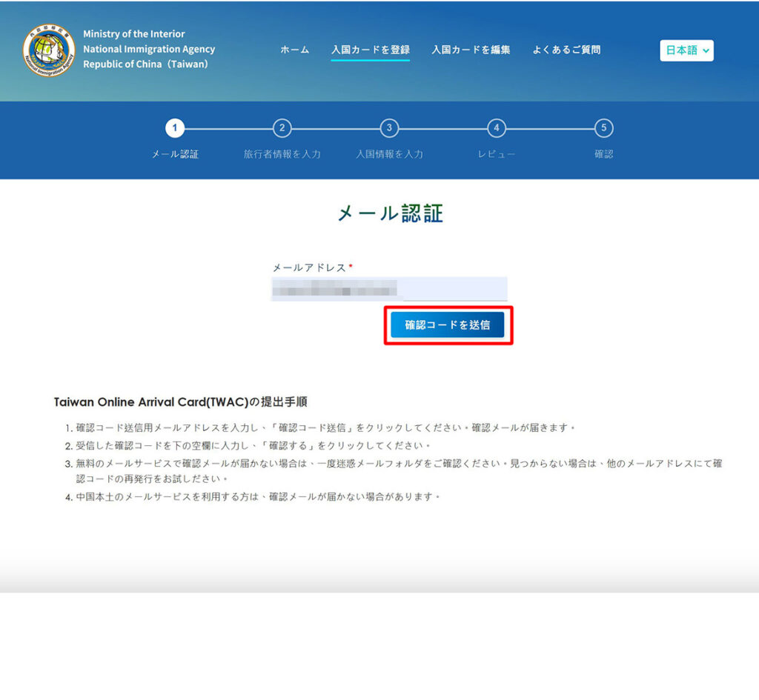Click the メールアドレス input field
Screen dimensions: 759x700
[389, 288]
